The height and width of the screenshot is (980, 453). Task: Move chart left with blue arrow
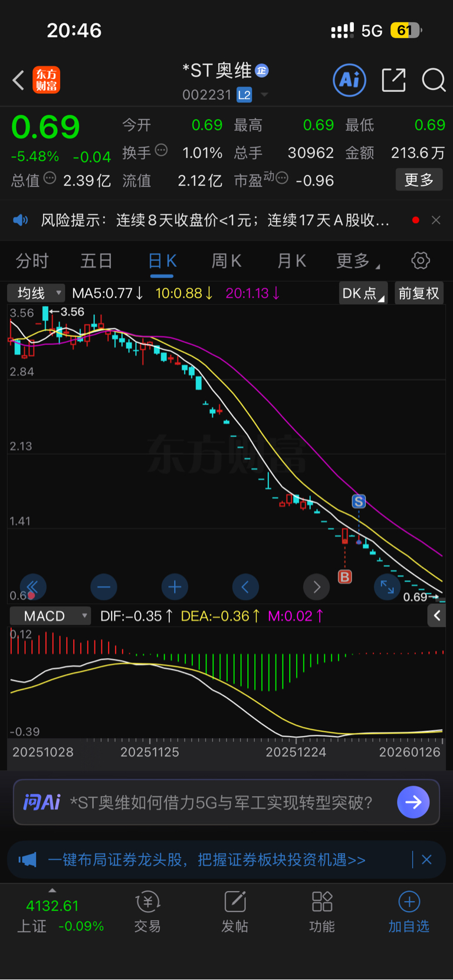(x=245, y=587)
